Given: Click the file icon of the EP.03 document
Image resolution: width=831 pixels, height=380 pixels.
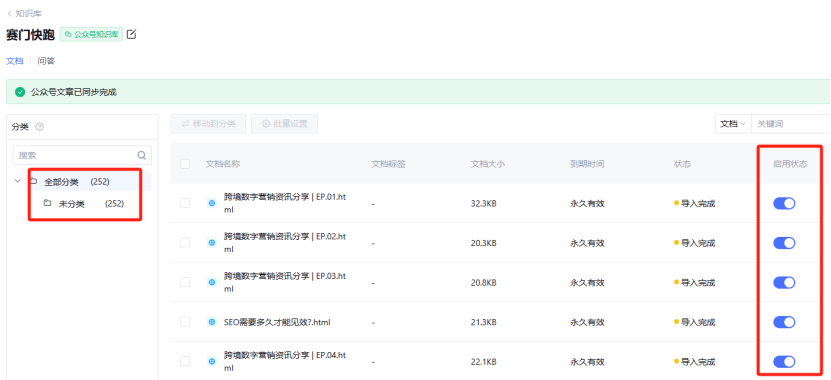Looking at the screenshot, I should [x=212, y=282].
